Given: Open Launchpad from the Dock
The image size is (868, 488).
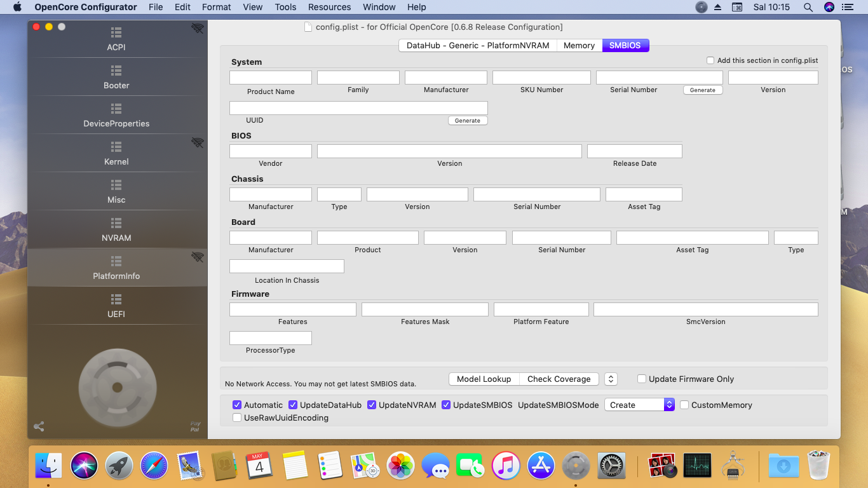Looking at the screenshot, I should 119,466.
